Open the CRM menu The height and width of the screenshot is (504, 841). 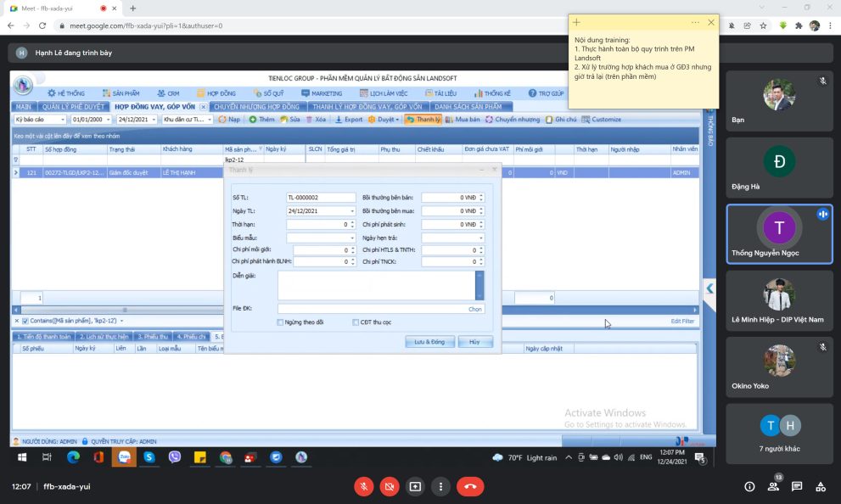(168, 93)
